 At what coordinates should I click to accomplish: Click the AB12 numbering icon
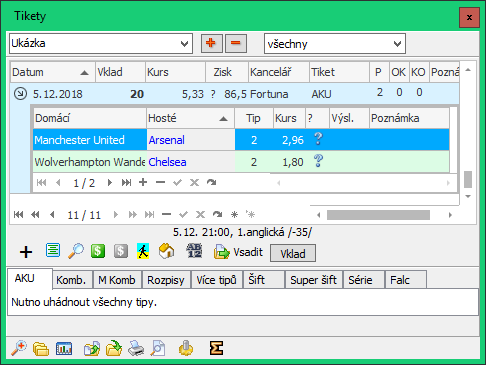coord(194,250)
